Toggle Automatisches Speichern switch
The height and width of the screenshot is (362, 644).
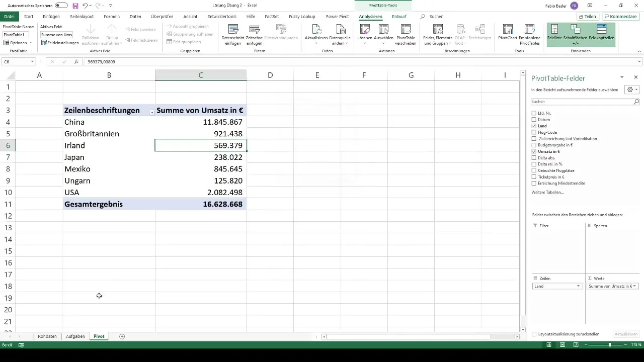click(x=61, y=6)
